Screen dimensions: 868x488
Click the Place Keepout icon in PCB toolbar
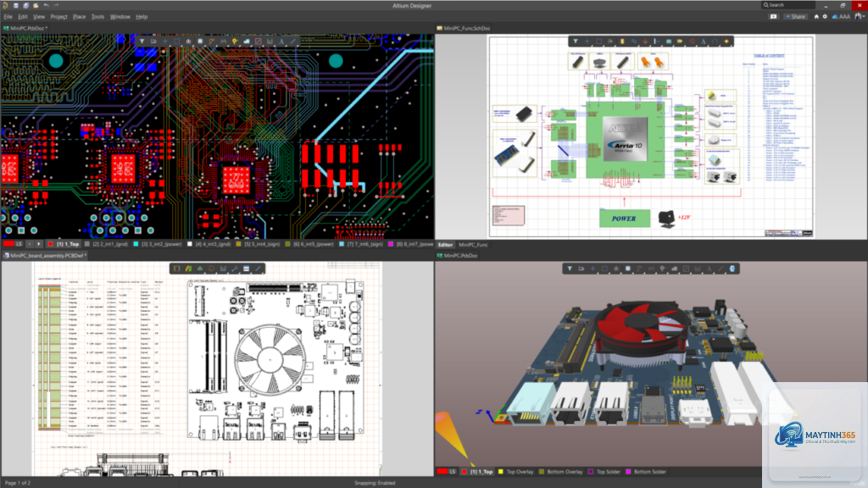258,42
